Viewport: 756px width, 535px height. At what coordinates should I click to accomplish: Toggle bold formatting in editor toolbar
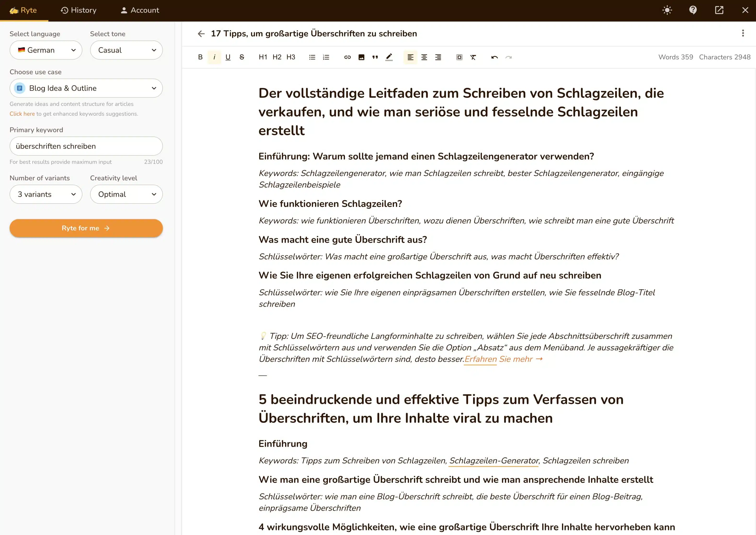click(200, 57)
